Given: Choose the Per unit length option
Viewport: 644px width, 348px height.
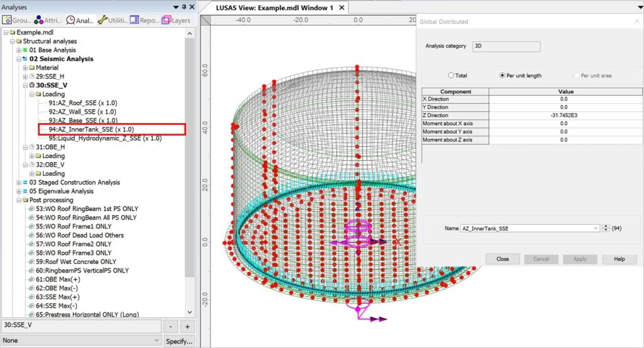Looking at the screenshot, I should tap(502, 75).
